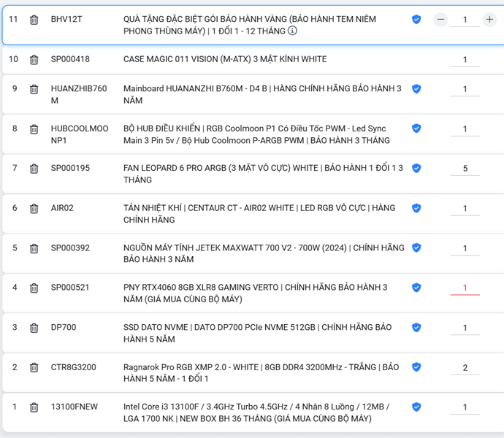Delete the Intel Core i3 13100F row
The width and height of the screenshot is (504, 438).
click(x=34, y=407)
